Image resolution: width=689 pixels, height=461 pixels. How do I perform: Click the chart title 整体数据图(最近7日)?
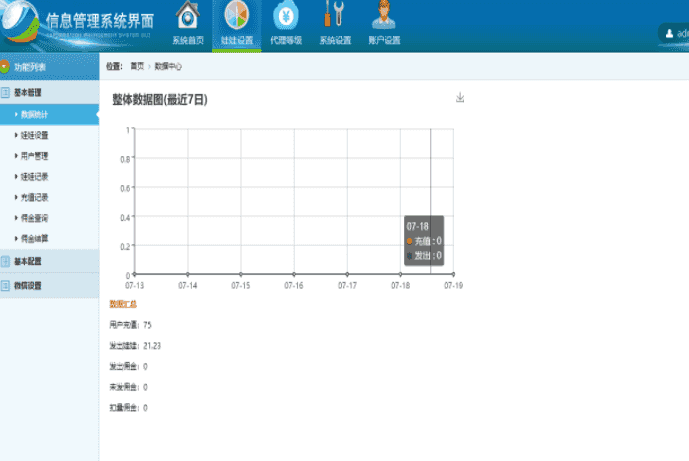point(160,100)
